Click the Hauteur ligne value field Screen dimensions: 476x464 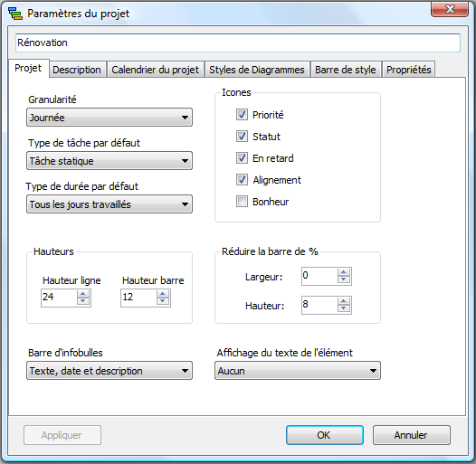click(x=59, y=298)
